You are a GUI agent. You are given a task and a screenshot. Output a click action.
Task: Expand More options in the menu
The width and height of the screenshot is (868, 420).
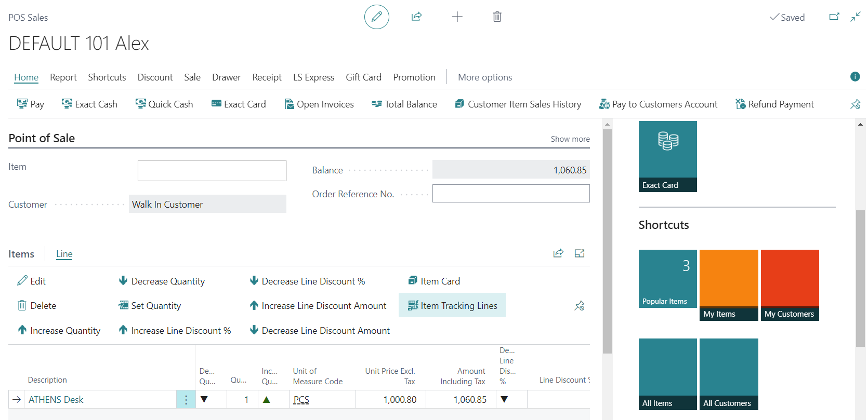[x=484, y=77]
